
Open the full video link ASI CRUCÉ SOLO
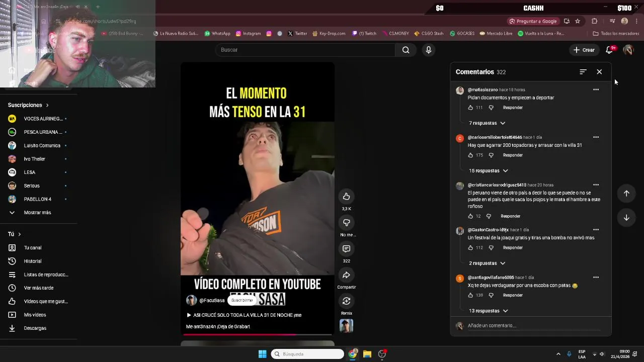click(x=244, y=315)
